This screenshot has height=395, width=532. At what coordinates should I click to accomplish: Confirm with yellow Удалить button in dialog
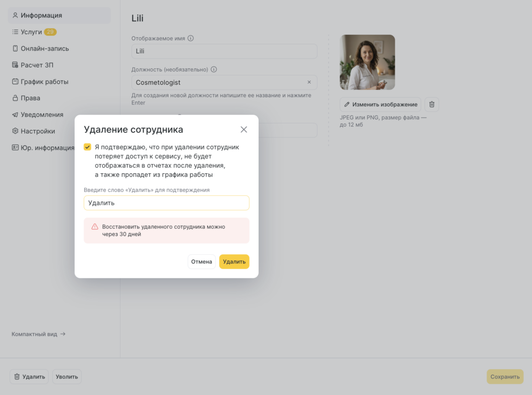[x=234, y=262]
